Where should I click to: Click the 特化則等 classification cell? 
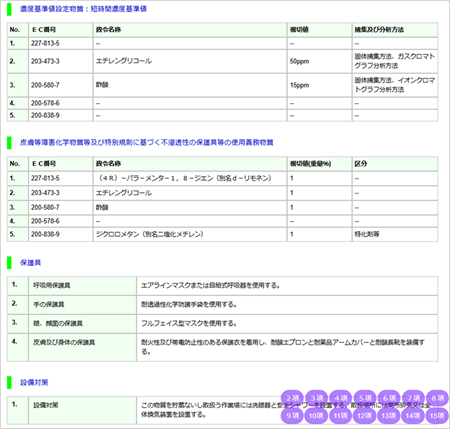pos(395,234)
